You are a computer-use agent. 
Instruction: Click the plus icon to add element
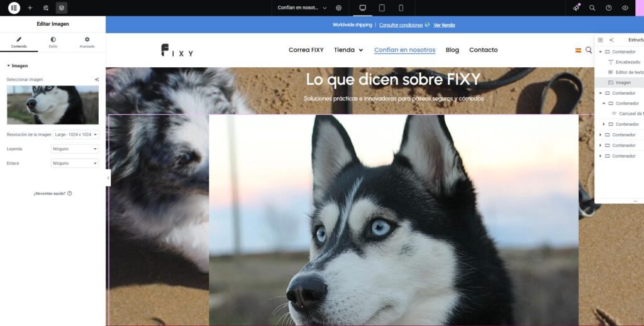(30, 8)
